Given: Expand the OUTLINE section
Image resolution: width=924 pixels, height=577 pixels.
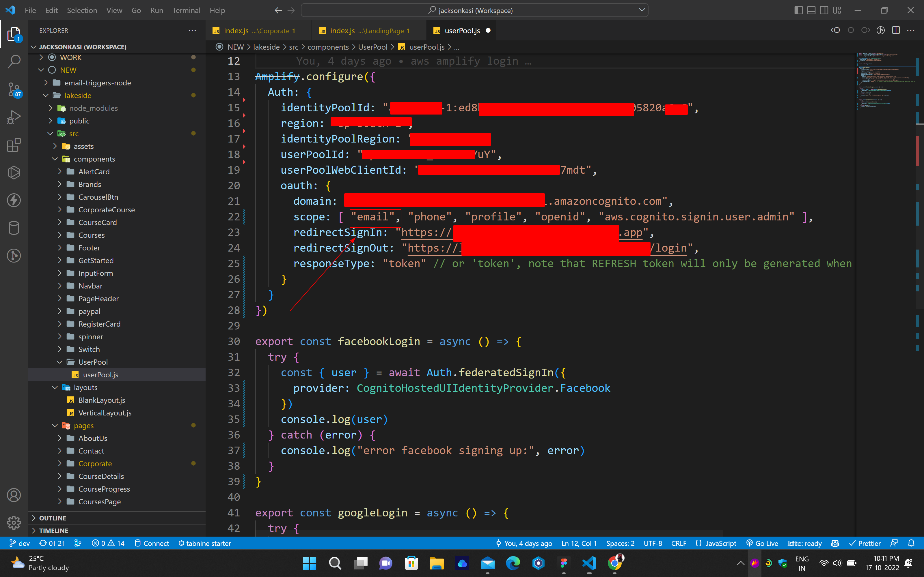Looking at the screenshot, I should 53,518.
